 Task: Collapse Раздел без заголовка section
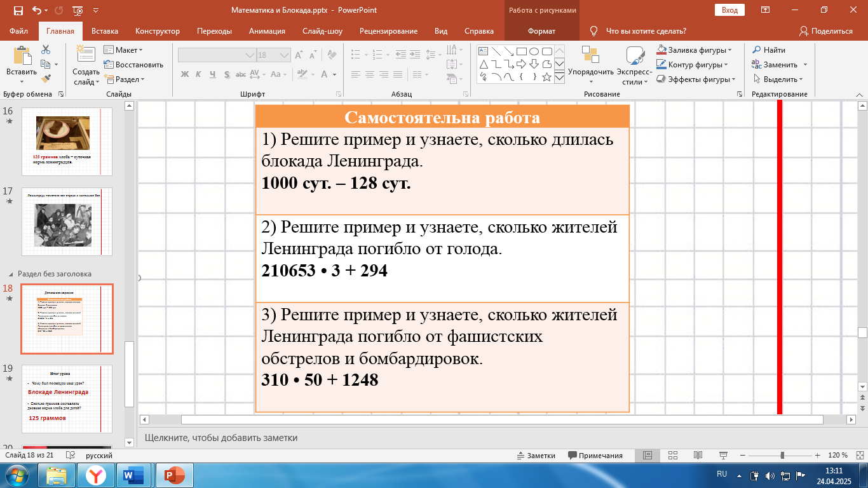click(x=10, y=274)
